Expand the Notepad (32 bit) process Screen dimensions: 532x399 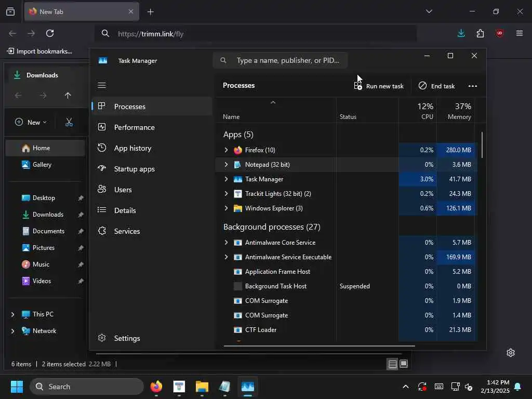[227, 165]
